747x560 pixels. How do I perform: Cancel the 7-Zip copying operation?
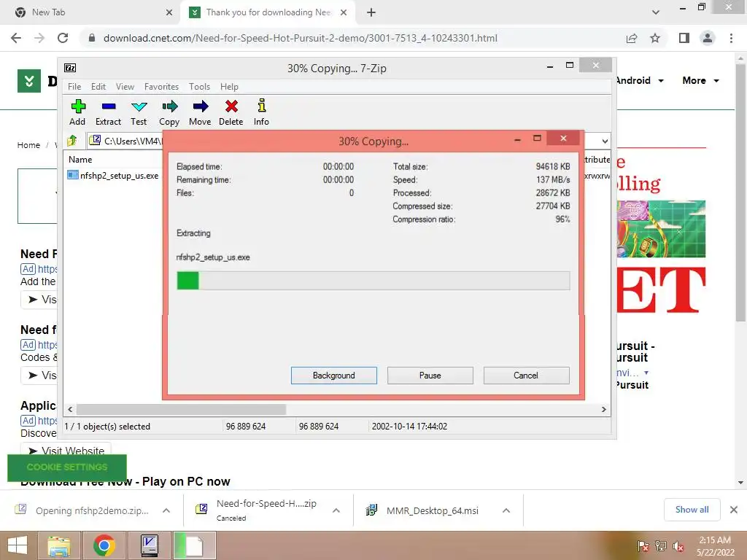pyautogui.click(x=527, y=376)
